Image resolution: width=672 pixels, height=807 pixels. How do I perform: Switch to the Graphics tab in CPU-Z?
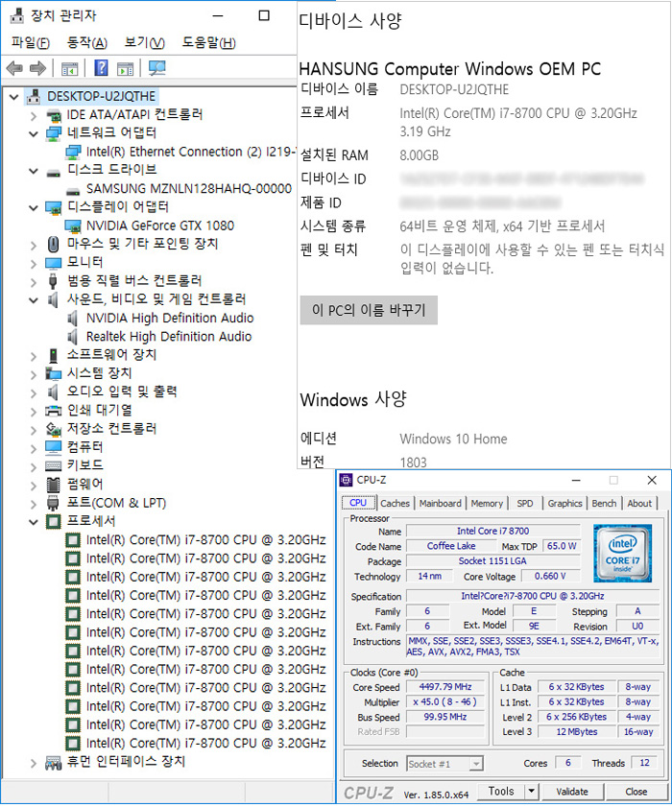pyautogui.click(x=564, y=504)
